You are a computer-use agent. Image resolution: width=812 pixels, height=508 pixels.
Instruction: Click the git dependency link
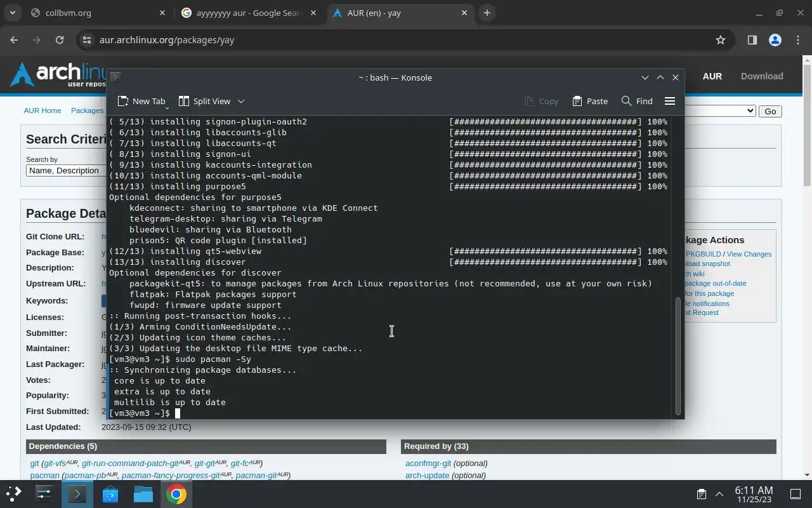(34, 463)
